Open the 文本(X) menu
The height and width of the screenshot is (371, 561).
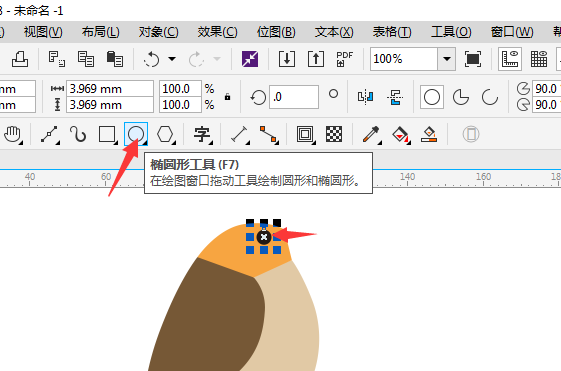tap(334, 32)
